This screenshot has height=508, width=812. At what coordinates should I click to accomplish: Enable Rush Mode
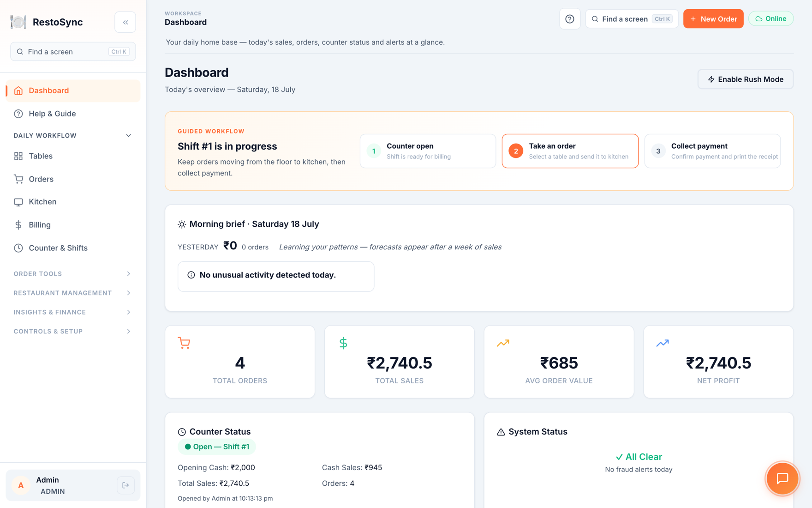[746, 79]
